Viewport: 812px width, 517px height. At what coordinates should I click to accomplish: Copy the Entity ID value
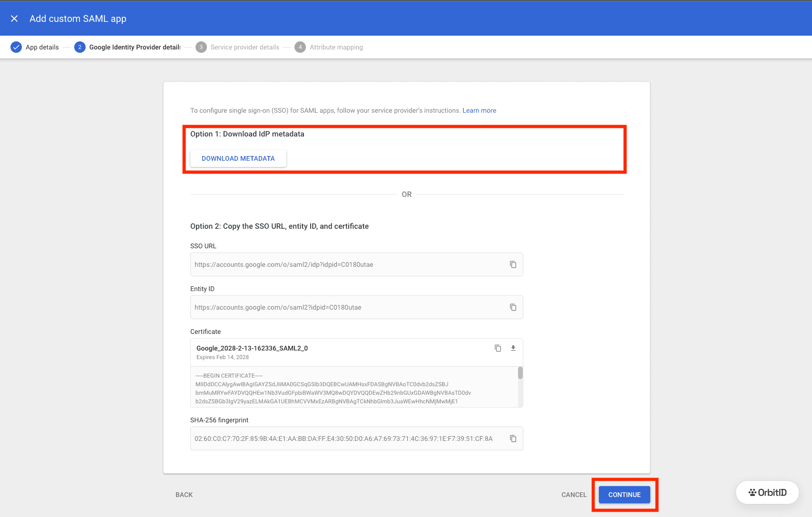click(513, 307)
